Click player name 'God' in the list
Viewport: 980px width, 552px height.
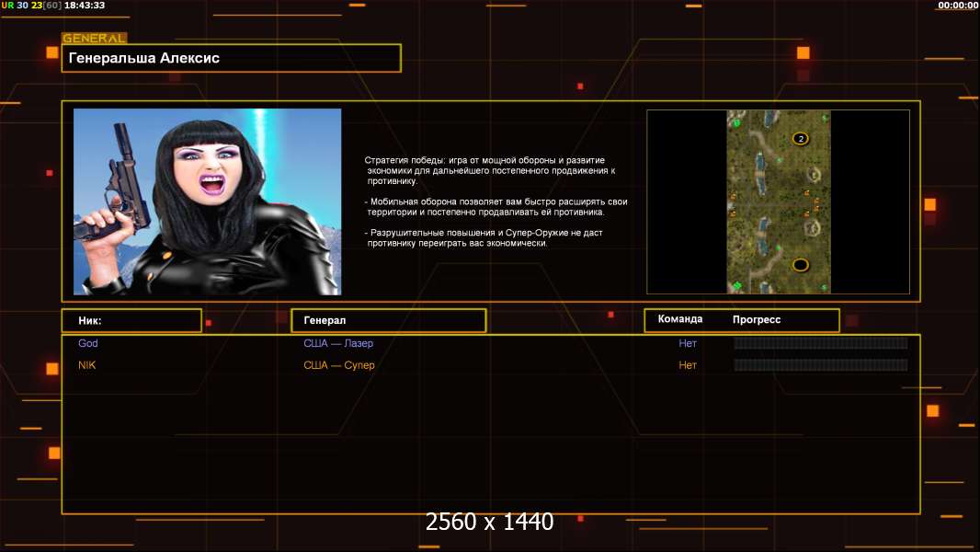(x=88, y=343)
